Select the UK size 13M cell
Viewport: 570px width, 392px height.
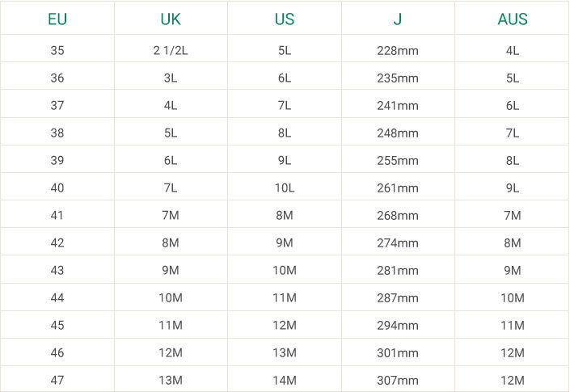point(171,381)
